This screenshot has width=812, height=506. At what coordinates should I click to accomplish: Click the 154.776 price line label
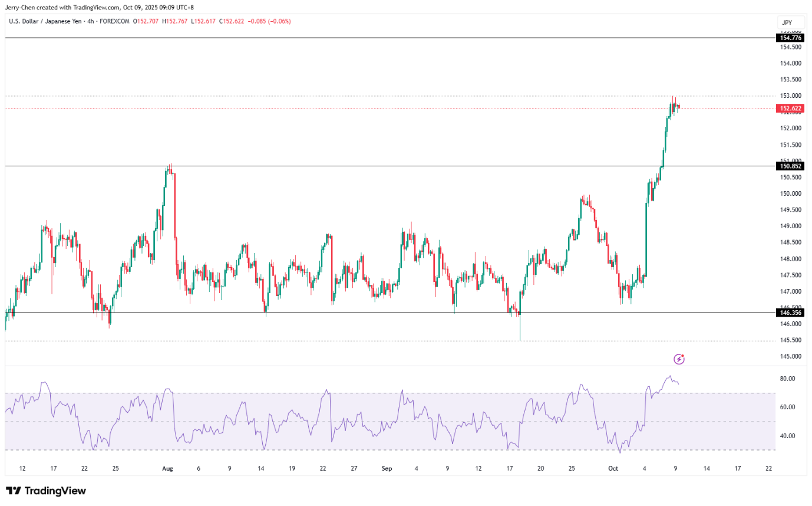(791, 38)
